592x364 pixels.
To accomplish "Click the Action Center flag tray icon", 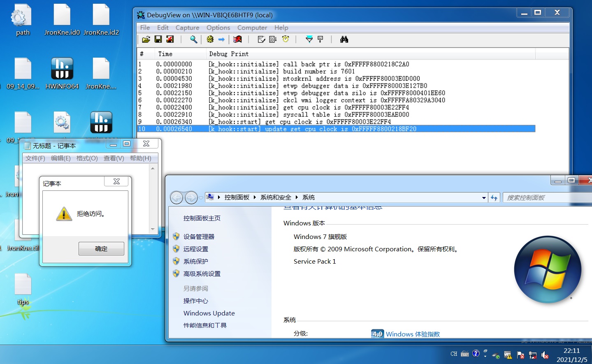I will click(520, 355).
